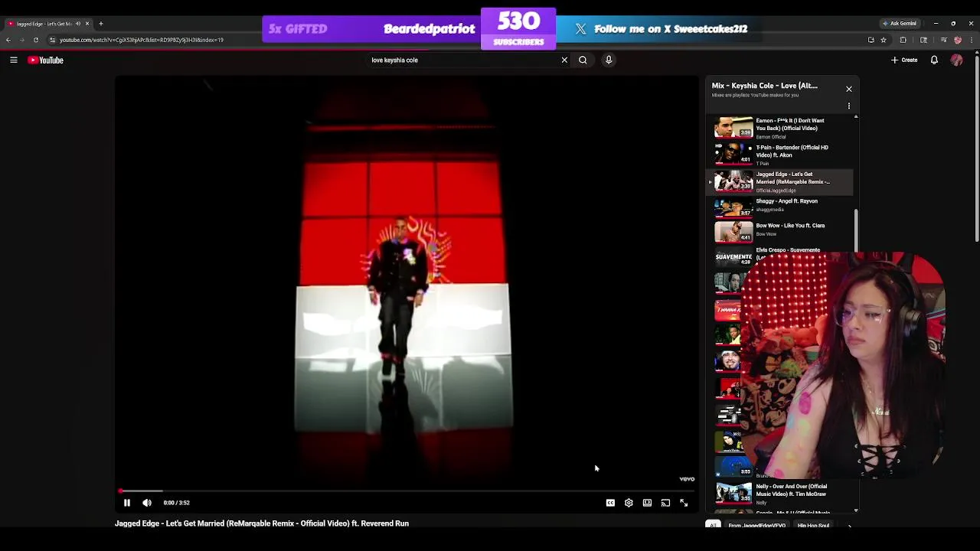Bookmark this page with the star icon

(883, 40)
